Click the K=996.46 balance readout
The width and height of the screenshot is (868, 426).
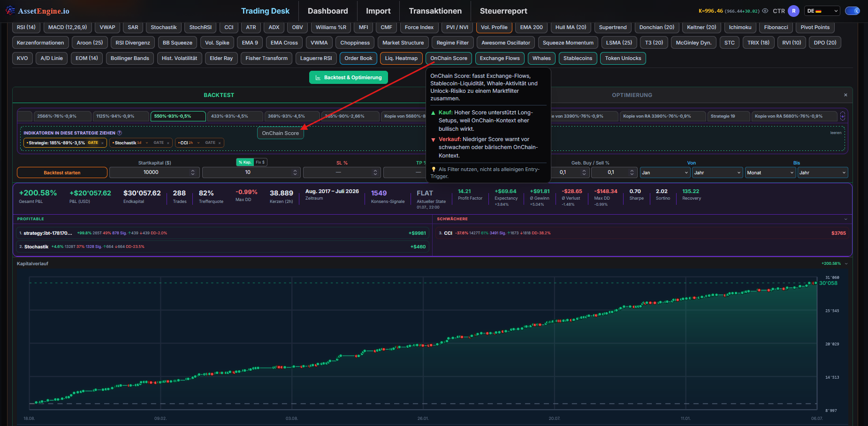(710, 11)
